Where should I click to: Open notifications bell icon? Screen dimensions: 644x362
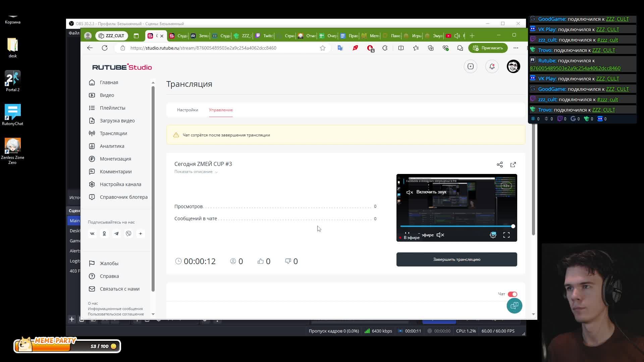tap(492, 66)
